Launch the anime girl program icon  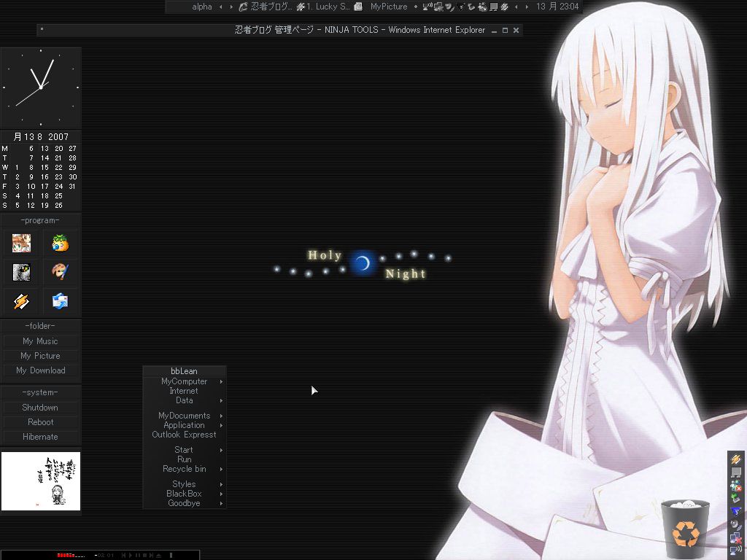click(x=21, y=244)
